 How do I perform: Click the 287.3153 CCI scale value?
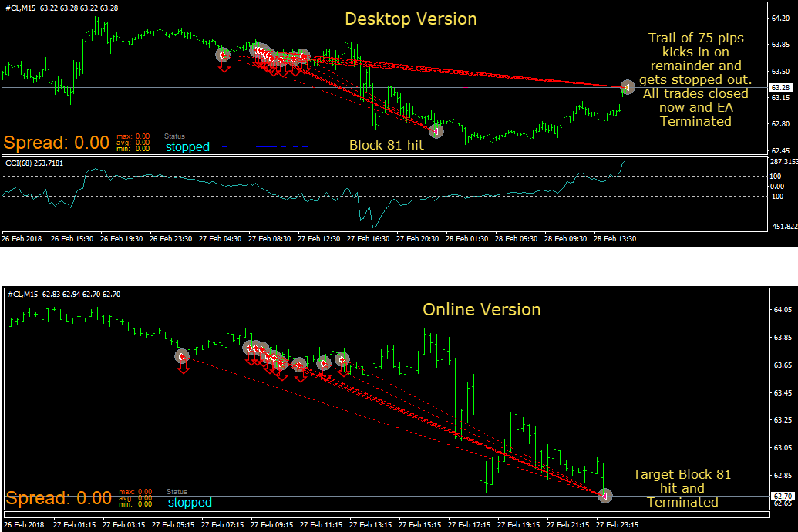[784, 162]
